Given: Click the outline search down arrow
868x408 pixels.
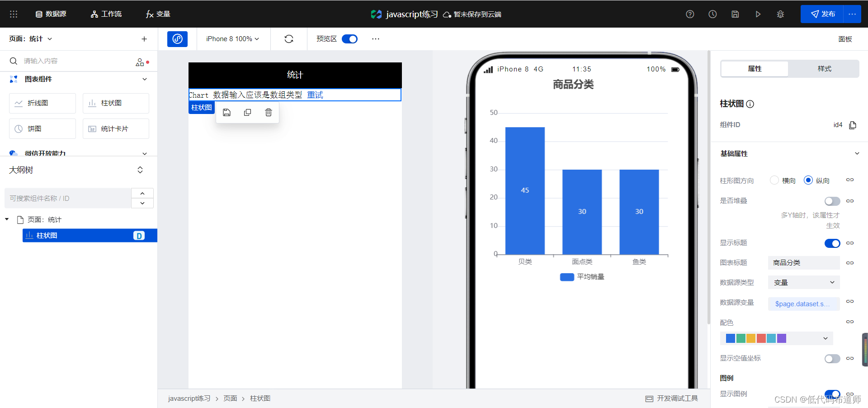Looking at the screenshot, I should pos(142,203).
